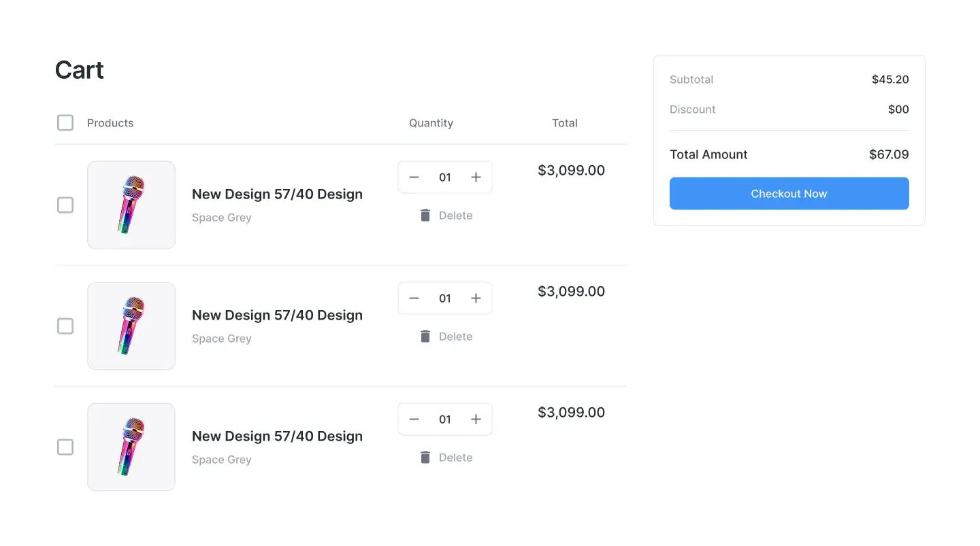Click the minus icon in third product row
The height and width of the screenshot is (546, 980).
[x=414, y=420]
